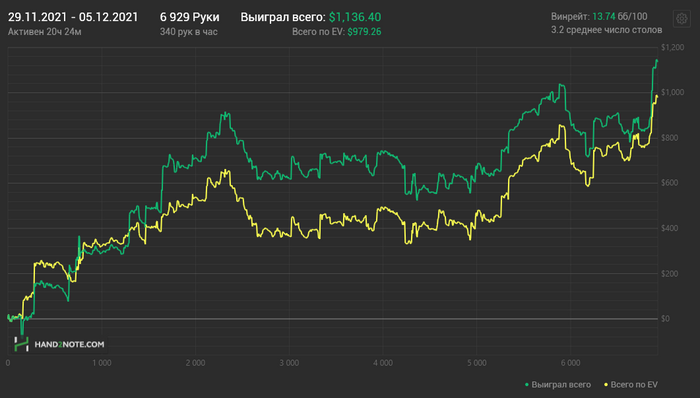Click the '2 000' x-axis label
The width and height of the screenshot is (700, 398).
pyautogui.click(x=196, y=363)
